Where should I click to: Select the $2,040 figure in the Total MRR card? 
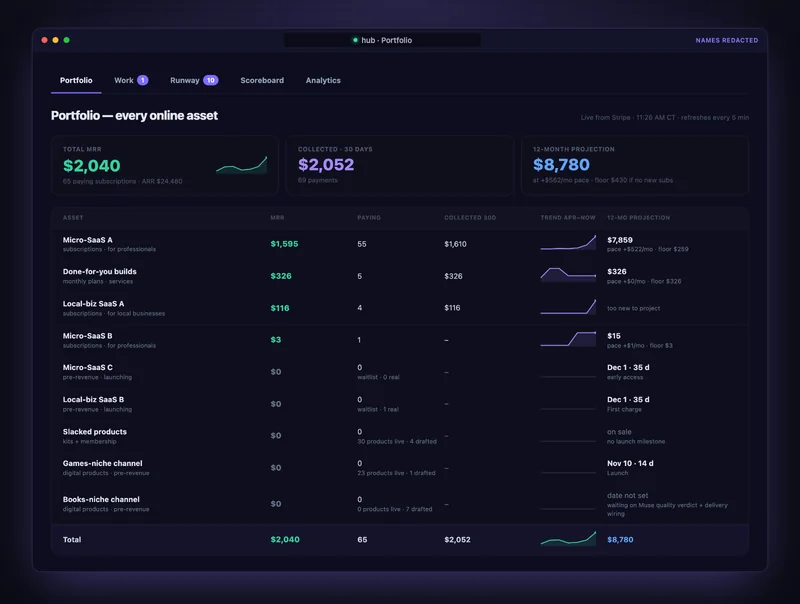[x=92, y=165]
